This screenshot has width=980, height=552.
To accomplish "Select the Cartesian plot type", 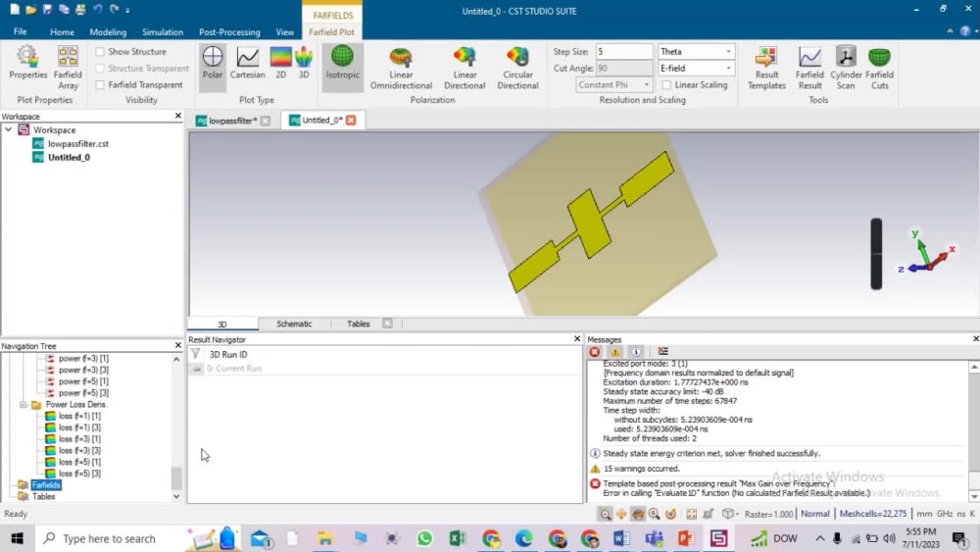I will click(x=248, y=63).
